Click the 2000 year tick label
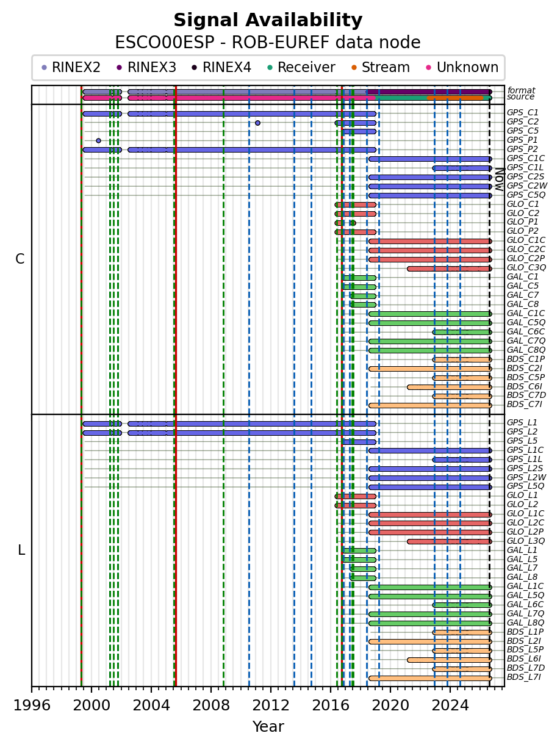Image resolution: width=560 pixels, height=747 pixels. click(92, 706)
